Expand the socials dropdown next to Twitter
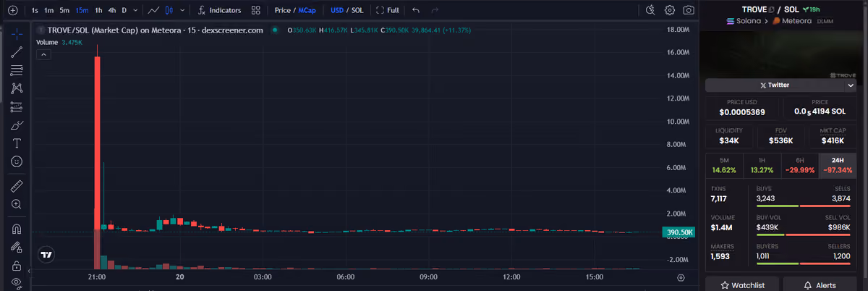The width and height of the screenshot is (868, 291). (x=851, y=85)
